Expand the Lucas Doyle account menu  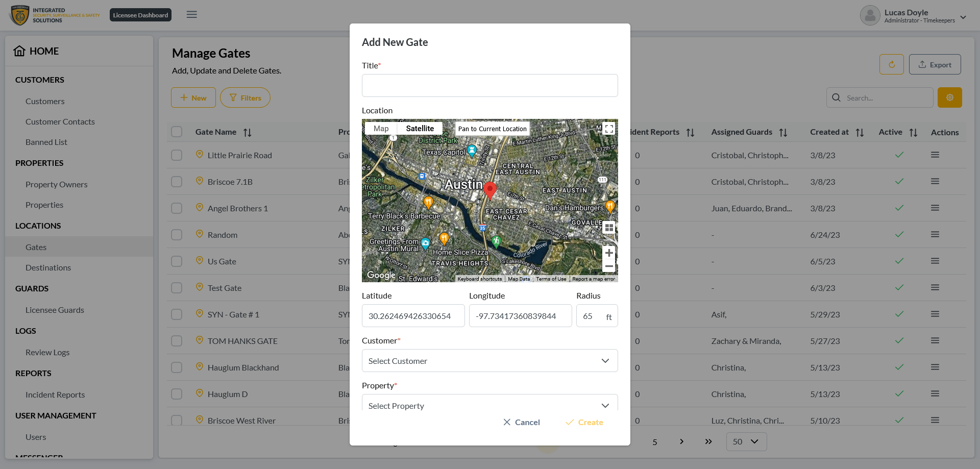point(963,17)
